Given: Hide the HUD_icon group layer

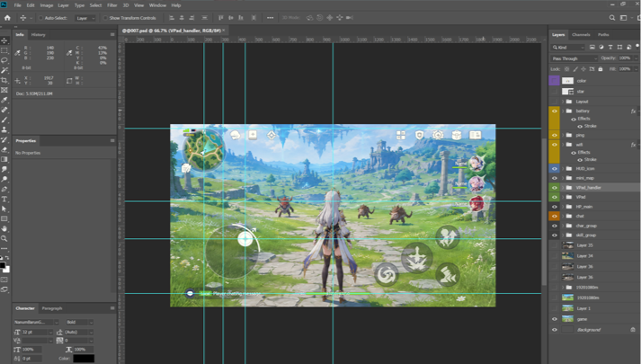Looking at the screenshot, I should coord(555,168).
